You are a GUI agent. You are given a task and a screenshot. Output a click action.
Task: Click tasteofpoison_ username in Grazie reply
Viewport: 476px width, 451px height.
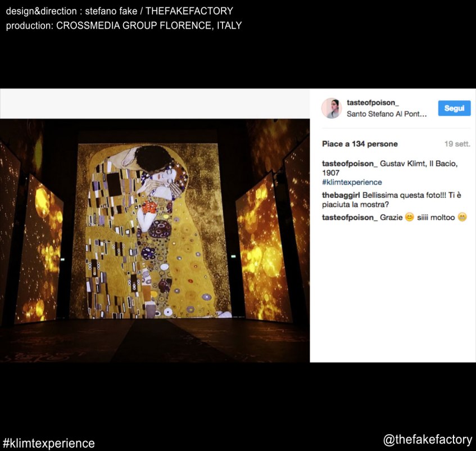[x=350, y=218]
